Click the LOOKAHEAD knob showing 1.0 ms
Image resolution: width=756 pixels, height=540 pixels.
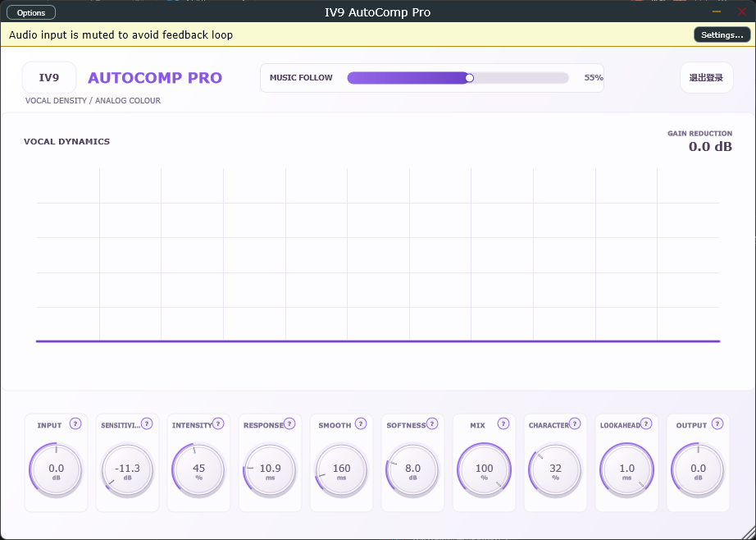pos(626,470)
